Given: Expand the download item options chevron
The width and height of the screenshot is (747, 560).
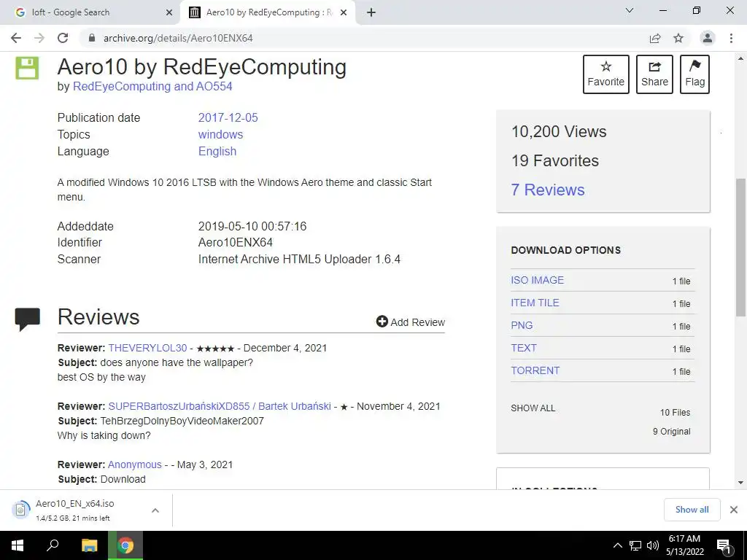Looking at the screenshot, I should [x=155, y=510].
